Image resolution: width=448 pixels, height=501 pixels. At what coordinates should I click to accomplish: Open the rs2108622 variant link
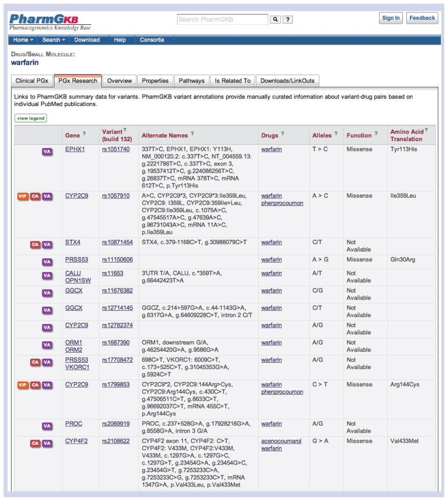(116, 441)
